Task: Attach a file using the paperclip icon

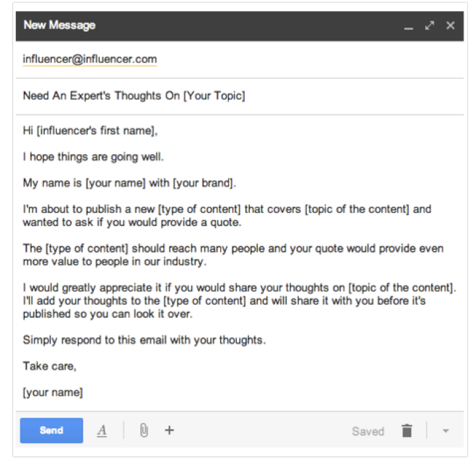Action: (143, 430)
